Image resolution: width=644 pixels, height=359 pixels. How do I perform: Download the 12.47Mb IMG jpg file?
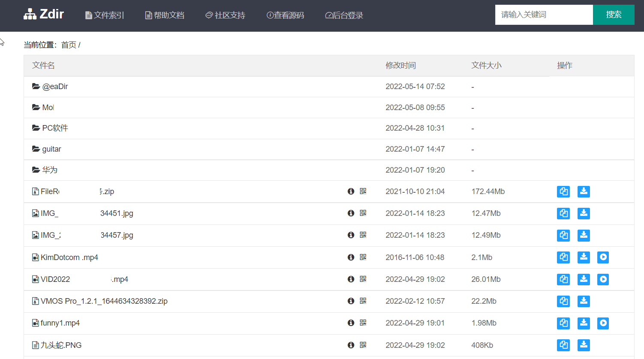[584, 213]
